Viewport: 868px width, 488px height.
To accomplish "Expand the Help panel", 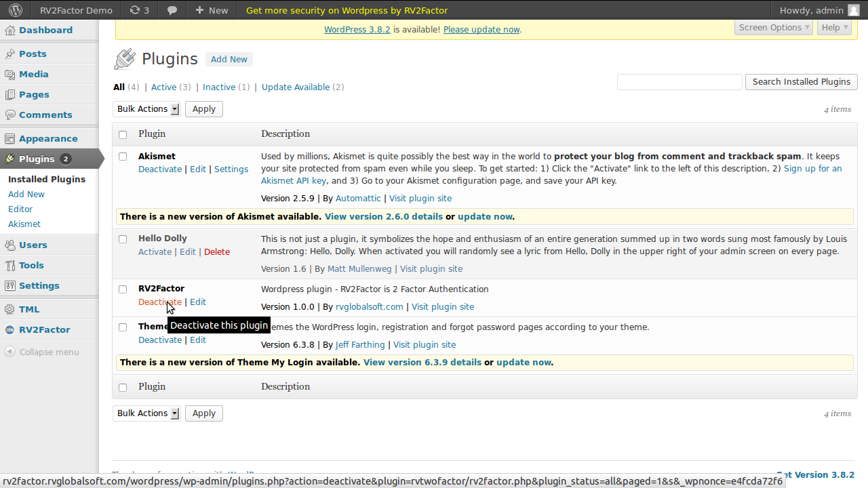I will coord(834,27).
